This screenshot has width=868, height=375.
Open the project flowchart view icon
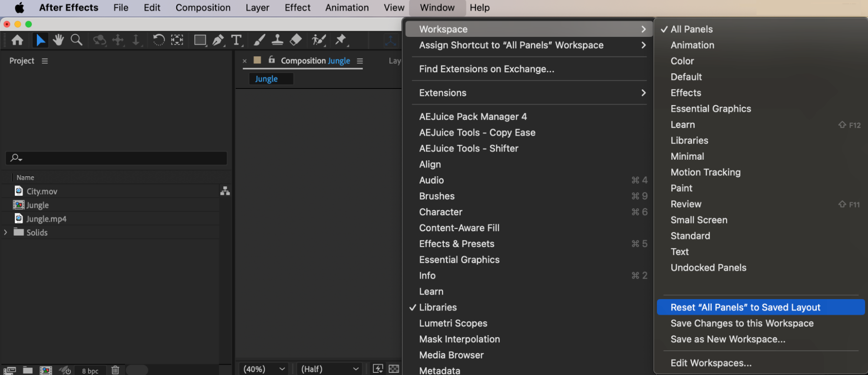pyautogui.click(x=225, y=191)
